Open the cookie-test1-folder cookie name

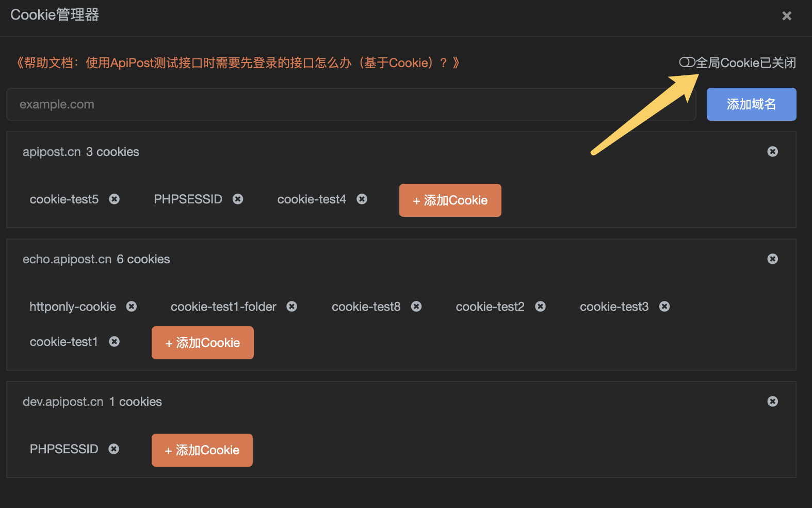[223, 307]
